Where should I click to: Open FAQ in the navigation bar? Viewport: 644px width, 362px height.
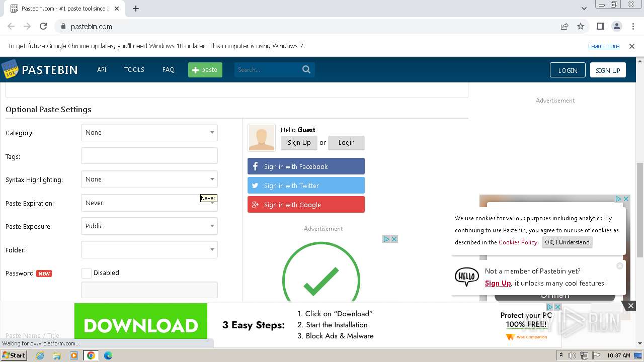point(168,69)
